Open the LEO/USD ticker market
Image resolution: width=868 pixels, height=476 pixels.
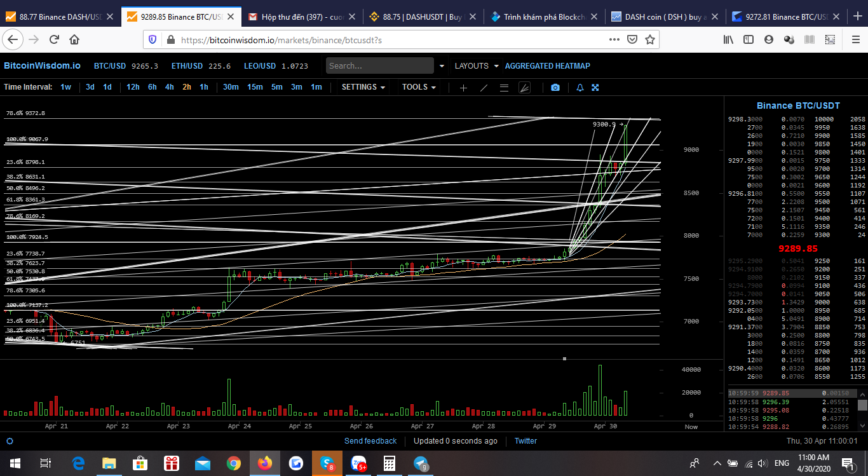click(x=276, y=65)
